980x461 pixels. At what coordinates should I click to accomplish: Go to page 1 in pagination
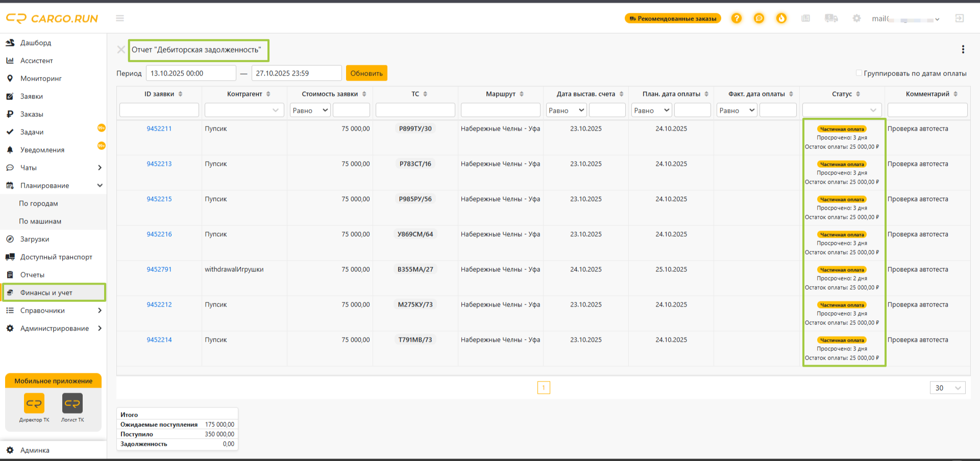point(544,388)
